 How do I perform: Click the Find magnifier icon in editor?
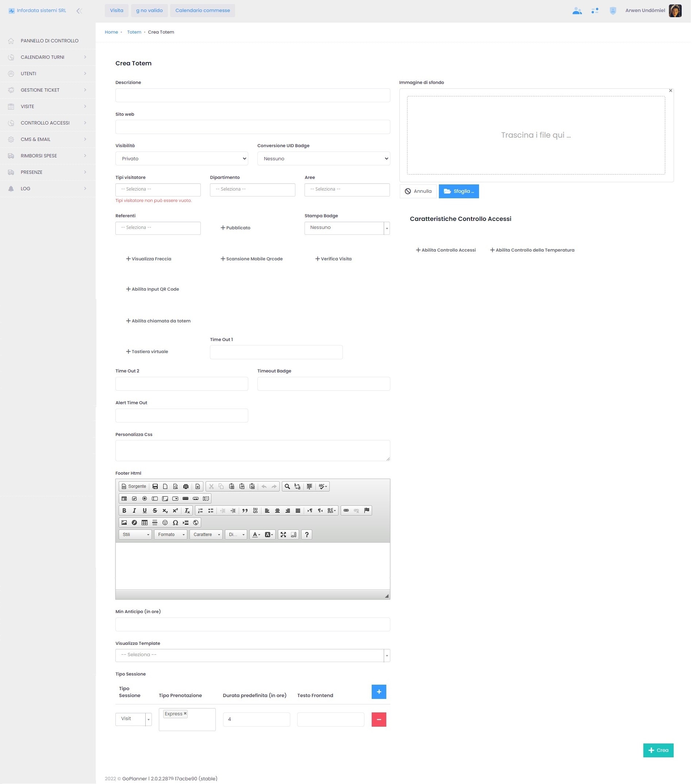pyautogui.click(x=287, y=487)
